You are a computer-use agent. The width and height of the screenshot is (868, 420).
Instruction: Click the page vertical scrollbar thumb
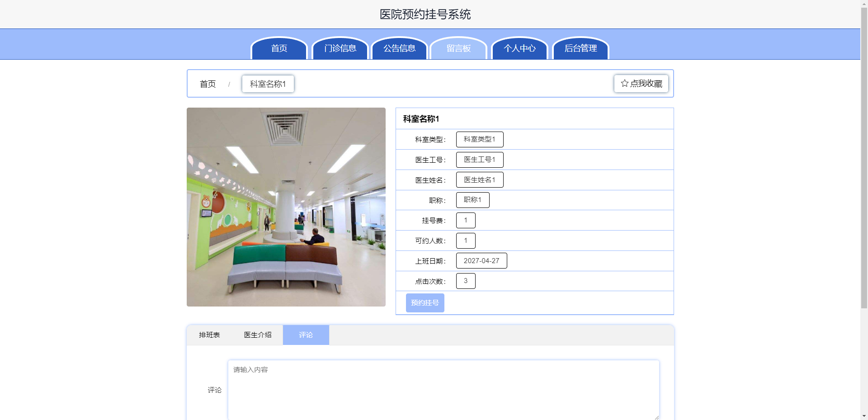pos(864,157)
